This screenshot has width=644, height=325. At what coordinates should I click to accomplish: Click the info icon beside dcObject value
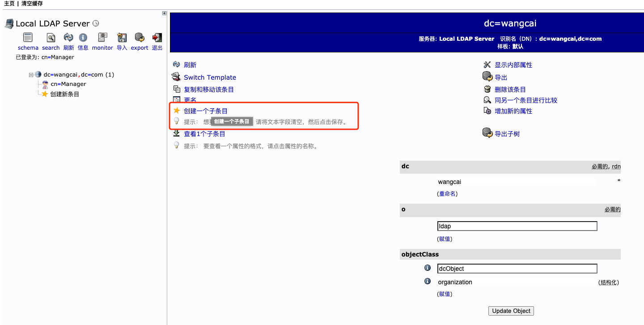427,267
